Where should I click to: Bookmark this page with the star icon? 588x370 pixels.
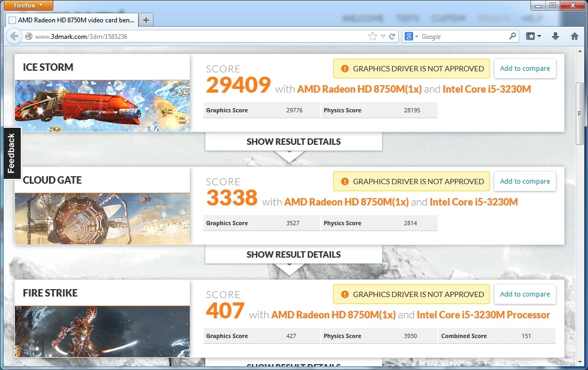pyautogui.click(x=372, y=37)
